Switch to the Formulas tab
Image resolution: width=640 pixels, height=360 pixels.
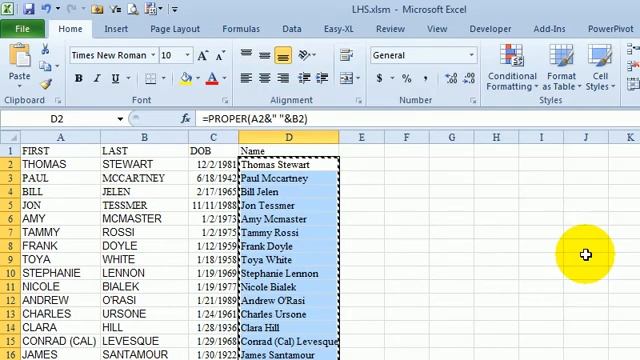[x=241, y=29]
